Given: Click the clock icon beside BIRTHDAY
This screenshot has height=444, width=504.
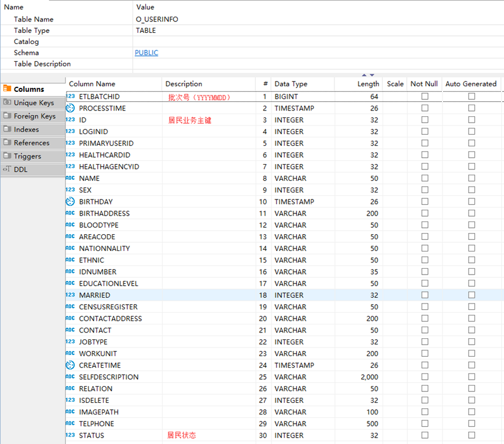Looking at the screenshot, I should coord(70,202).
